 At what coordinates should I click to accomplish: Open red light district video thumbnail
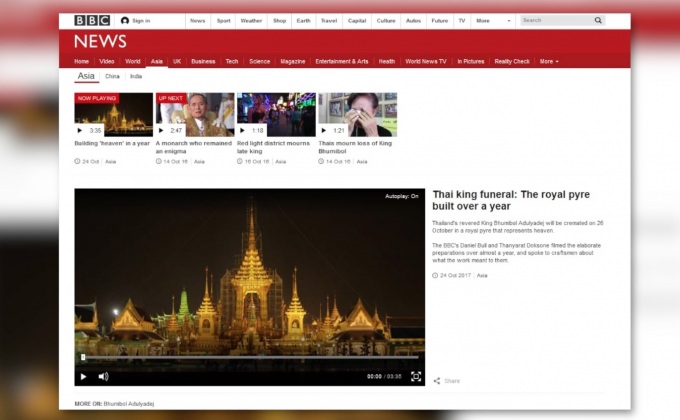tap(276, 115)
